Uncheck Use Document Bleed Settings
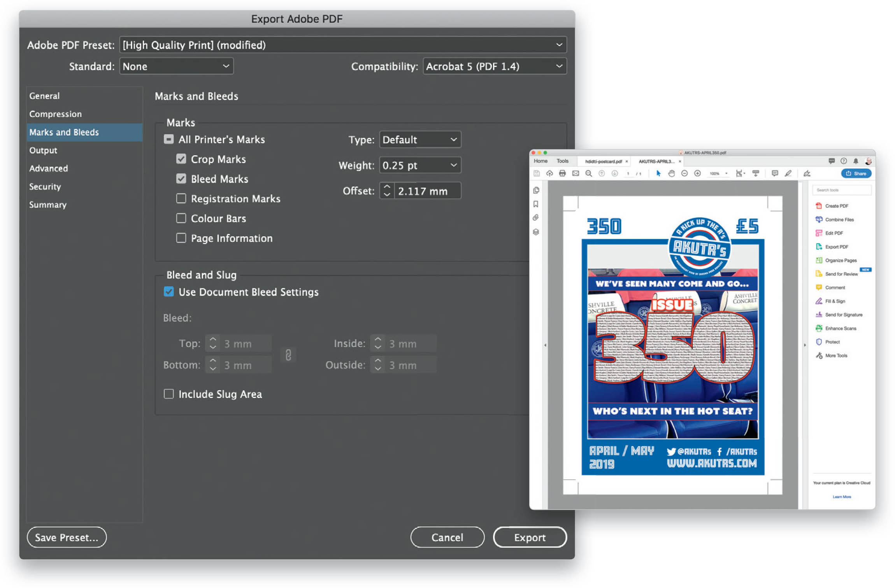This screenshot has width=895, height=588. 168,292
